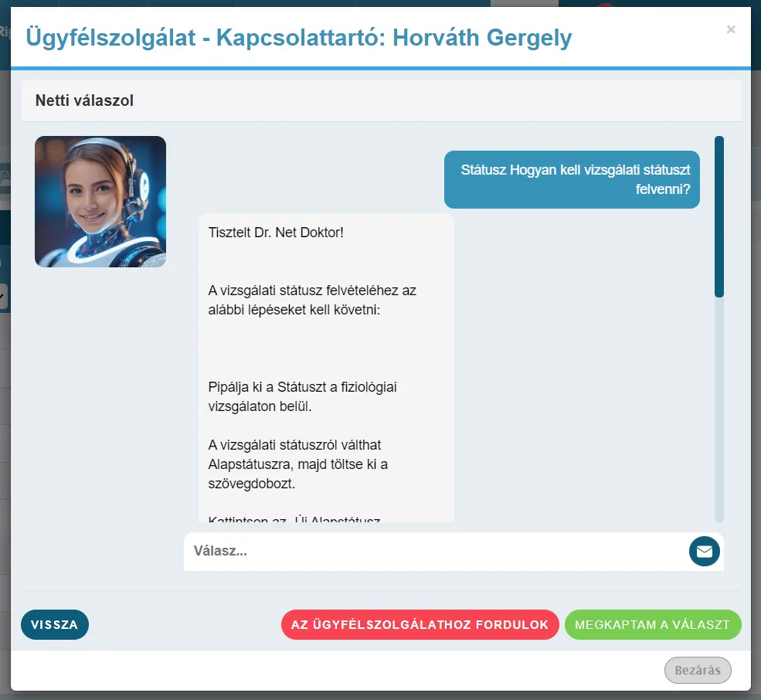This screenshot has height=700, width=761.
Task: Click the paragraph 'Pipálja ki a Státuszt'
Action: point(302,396)
